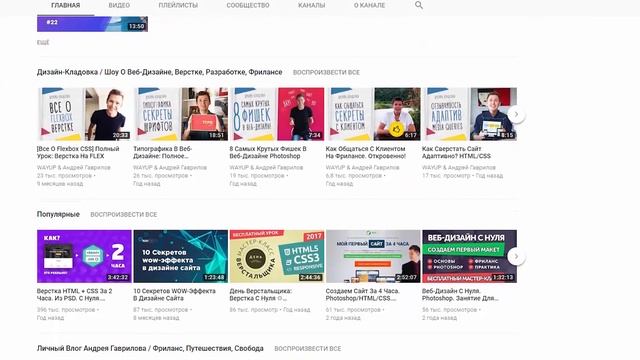Play all in Личный Влог section
This screenshot has height=360, width=640.
click(x=308, y=349)
